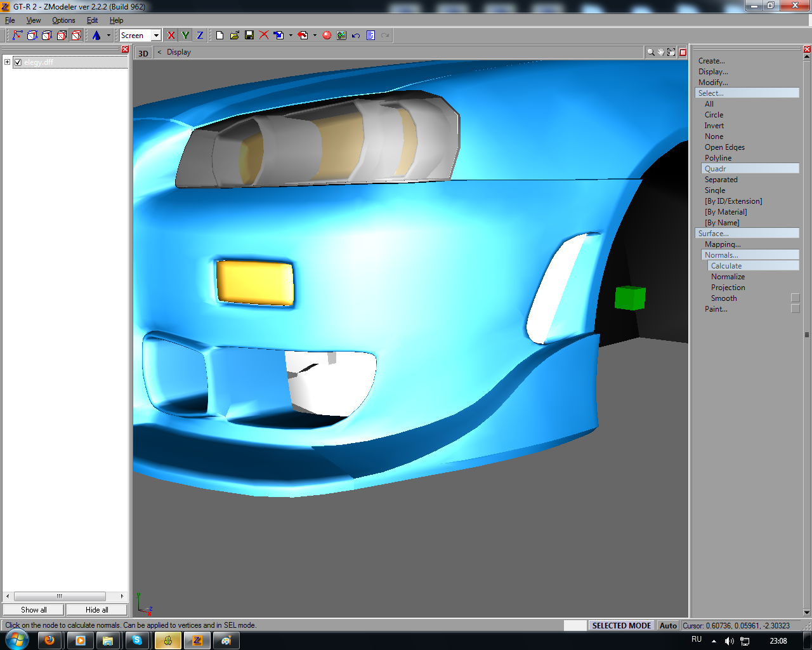Click the red sphere materials editor icon

(x=327, y=36)
